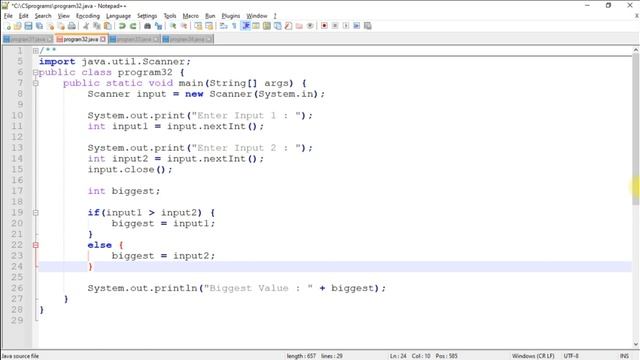Click 'import java.util.Scanner;' text
The image size is (640, 360).
115,62
